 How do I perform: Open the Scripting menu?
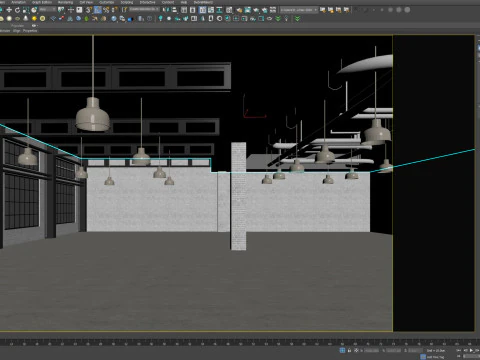(x=127, y=2)
